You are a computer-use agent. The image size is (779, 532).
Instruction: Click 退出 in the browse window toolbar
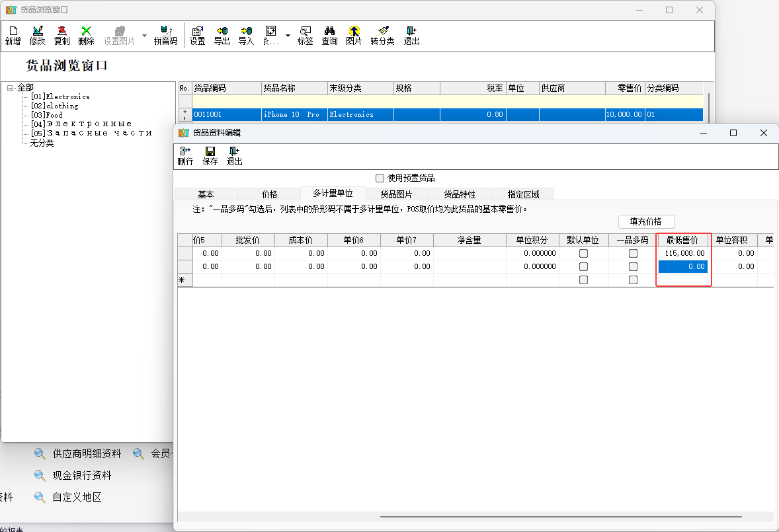[411, 36]
